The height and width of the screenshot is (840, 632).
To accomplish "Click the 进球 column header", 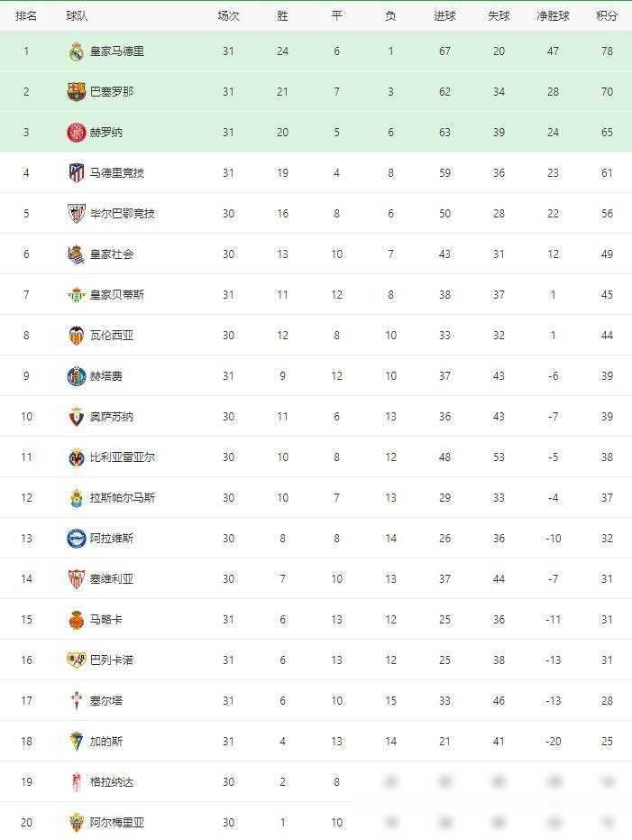I will 444,16.
